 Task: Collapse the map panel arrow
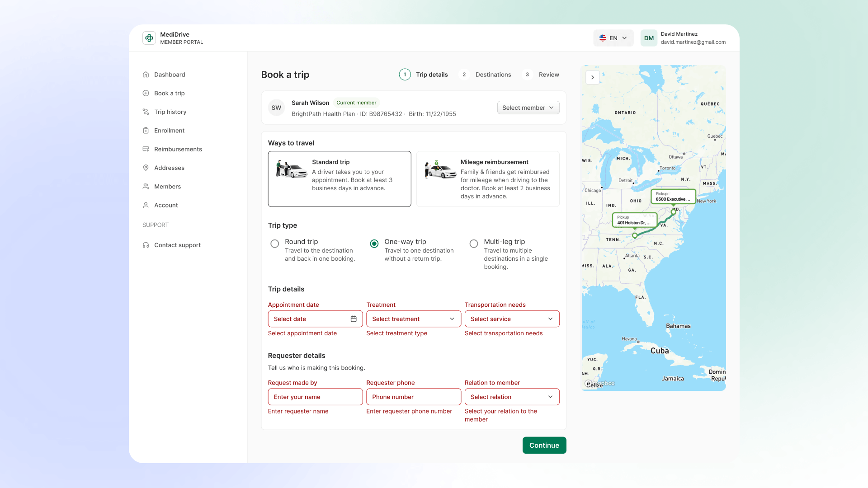[x=593, y=77]
